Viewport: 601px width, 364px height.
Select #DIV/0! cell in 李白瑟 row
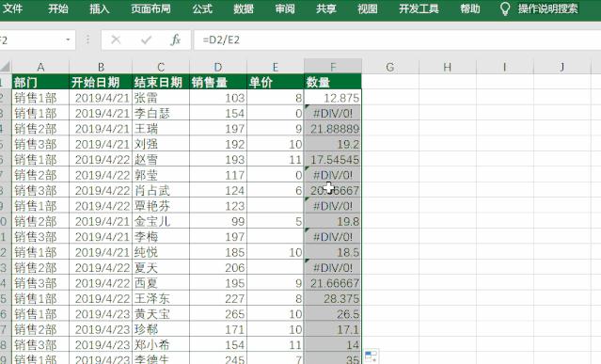coord(333,113)
